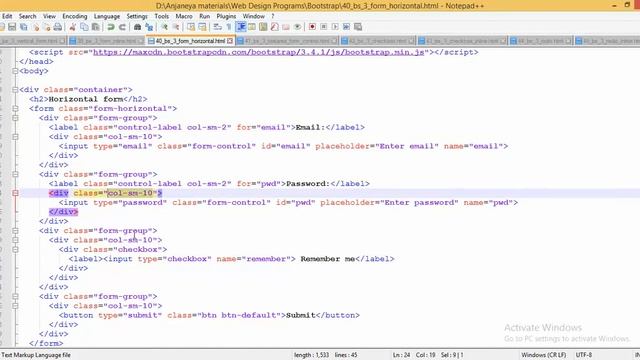Click the Redo arrow toolbar icon
This screenshot has width=640, height=360.
pyautogui.click(x=122, y=27)
